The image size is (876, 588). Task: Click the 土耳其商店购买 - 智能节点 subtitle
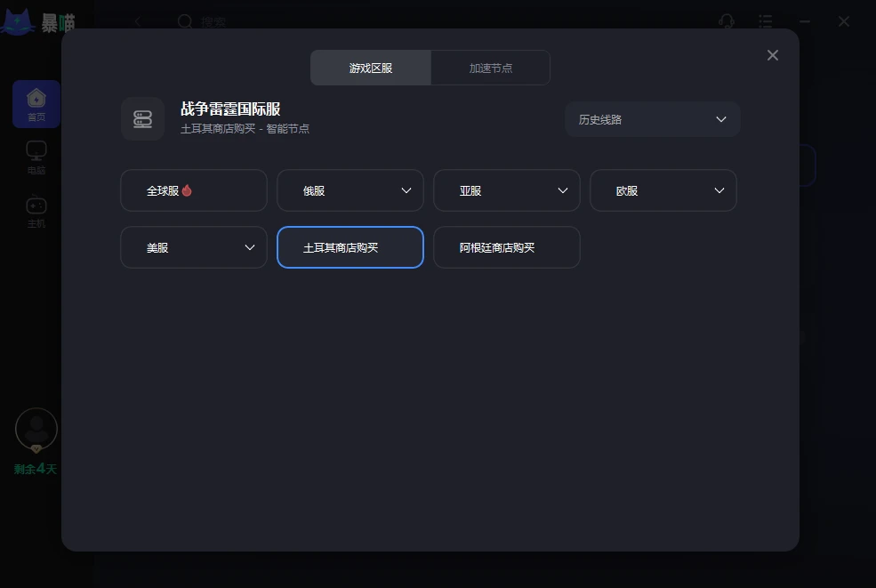click(245, 129)
